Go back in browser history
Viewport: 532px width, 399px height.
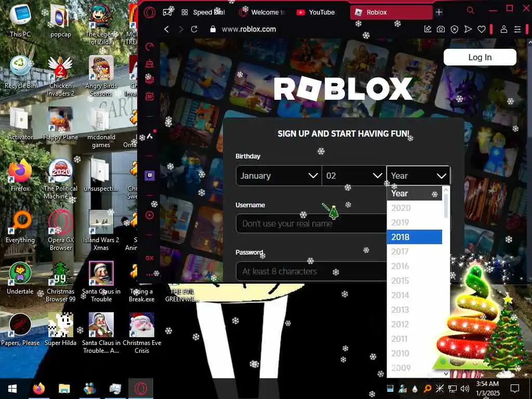pos(166,29)
